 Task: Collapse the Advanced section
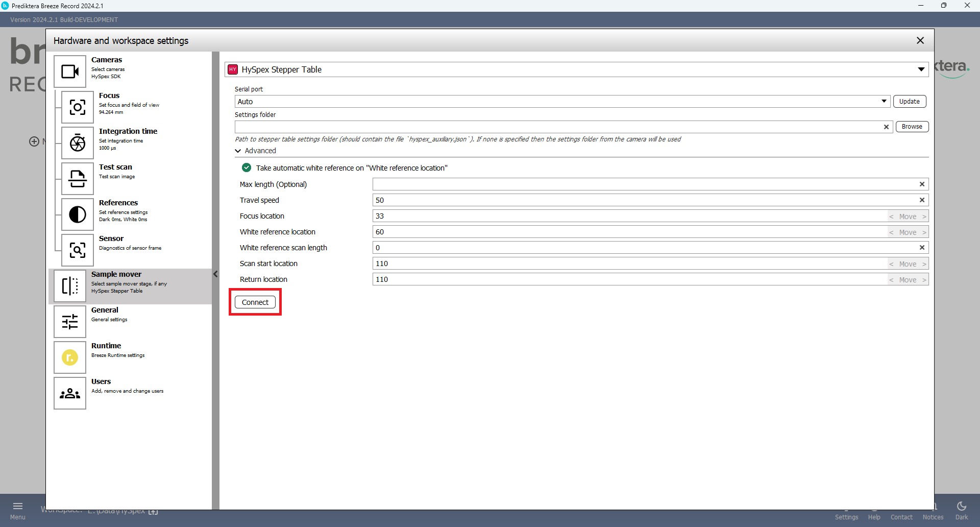238,151
